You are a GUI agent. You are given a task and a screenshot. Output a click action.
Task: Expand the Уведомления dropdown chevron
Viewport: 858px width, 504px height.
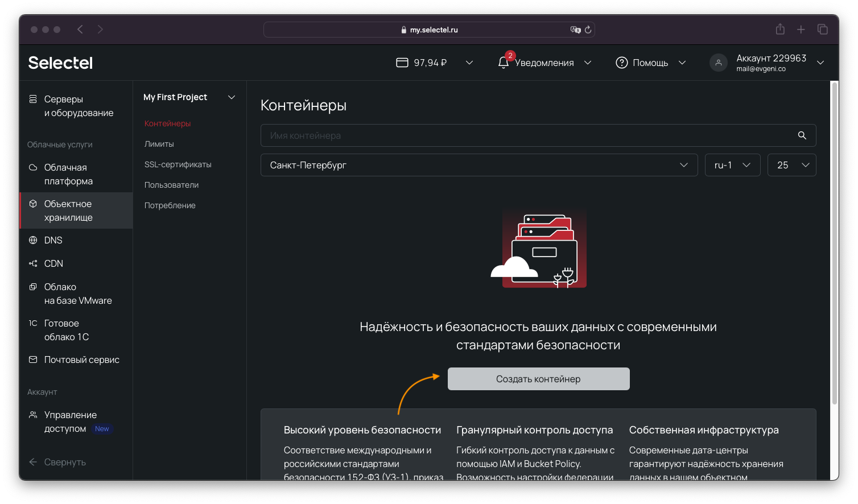[588, 63]
